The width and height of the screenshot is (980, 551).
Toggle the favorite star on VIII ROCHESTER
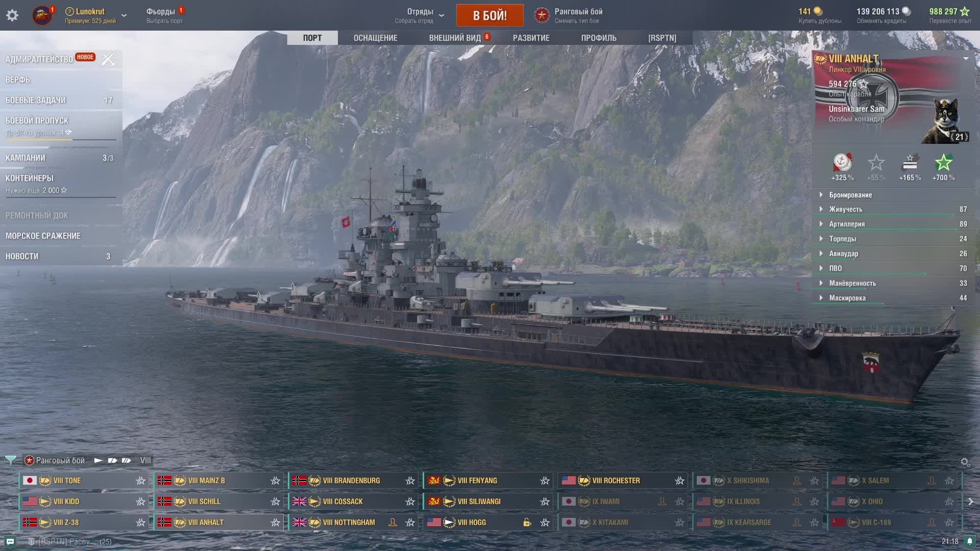click(679, 481)
